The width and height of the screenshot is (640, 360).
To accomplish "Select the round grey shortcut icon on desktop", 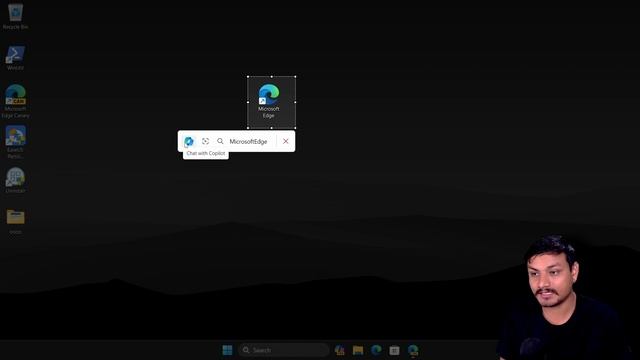I will (16, 180).
